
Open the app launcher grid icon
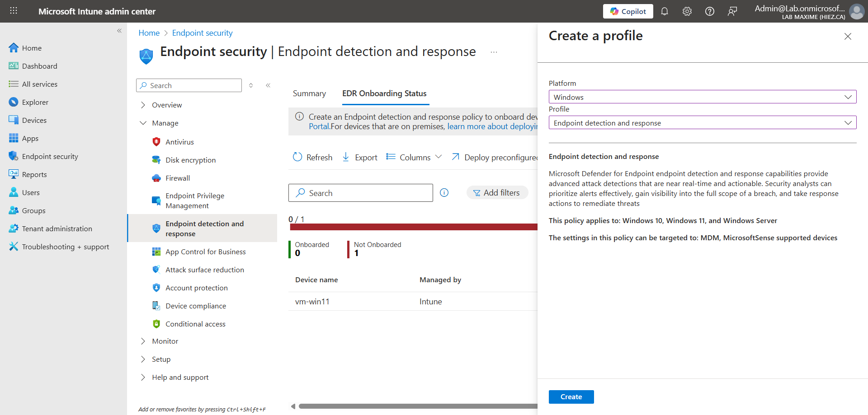(x=14, y=11)
